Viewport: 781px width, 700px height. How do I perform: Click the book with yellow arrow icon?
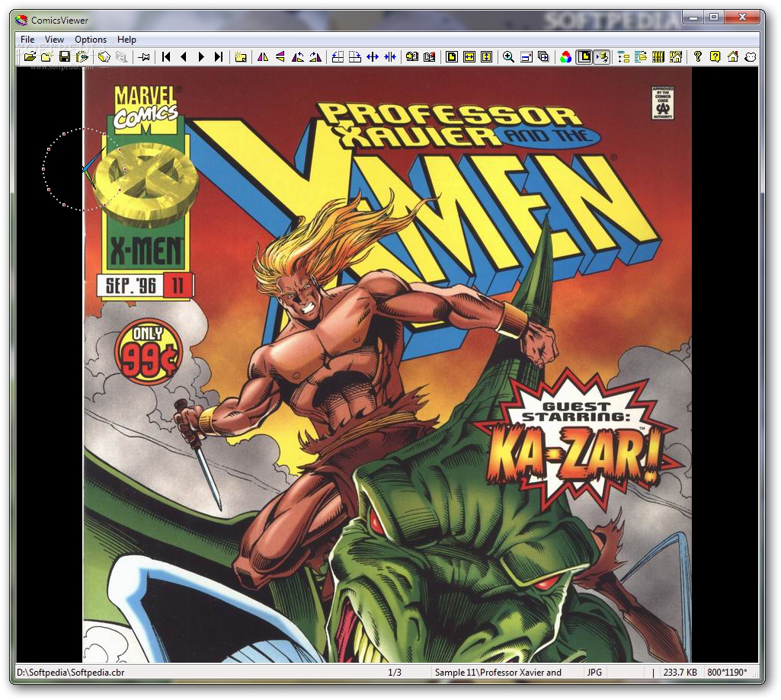[412, 57]
